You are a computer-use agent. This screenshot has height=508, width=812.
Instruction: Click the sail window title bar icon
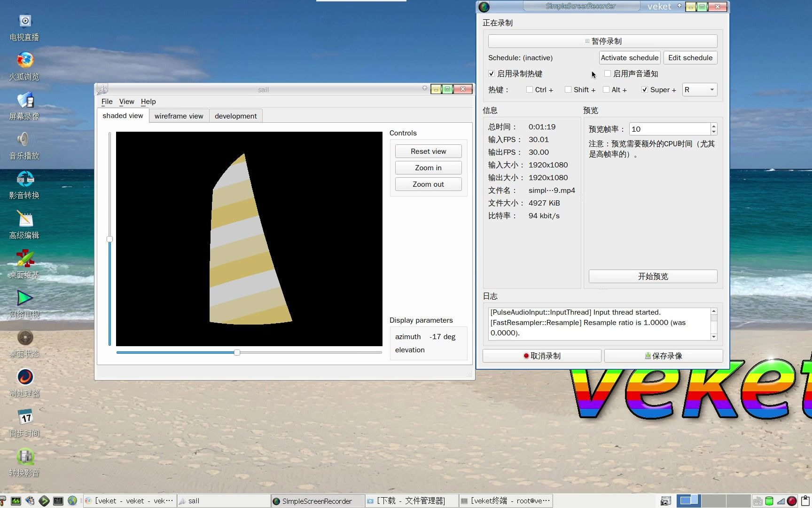102,89
